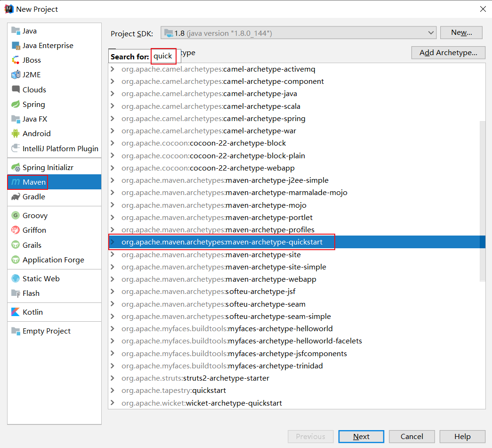The height and width of the screenshot is (448, 492).
Task: Click the IntelliJ IDEA logo in title bar
Action: [9, 9]
